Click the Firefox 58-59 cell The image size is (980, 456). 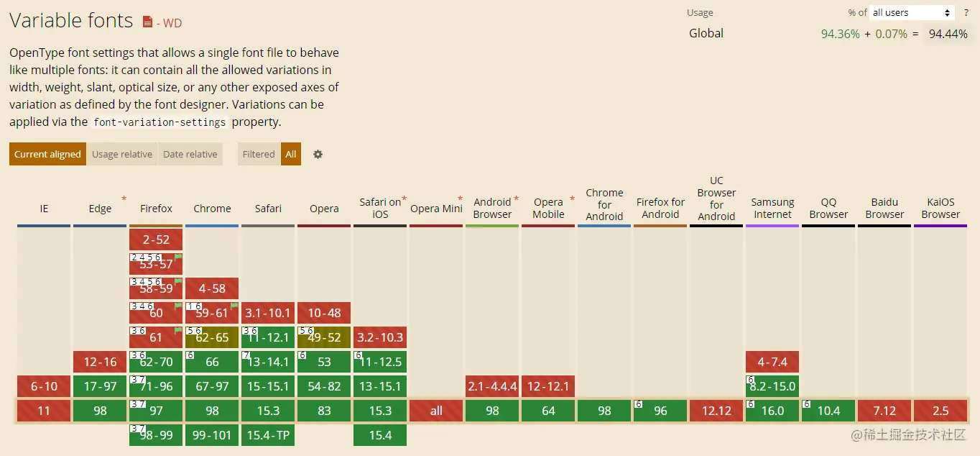point(156,288)
